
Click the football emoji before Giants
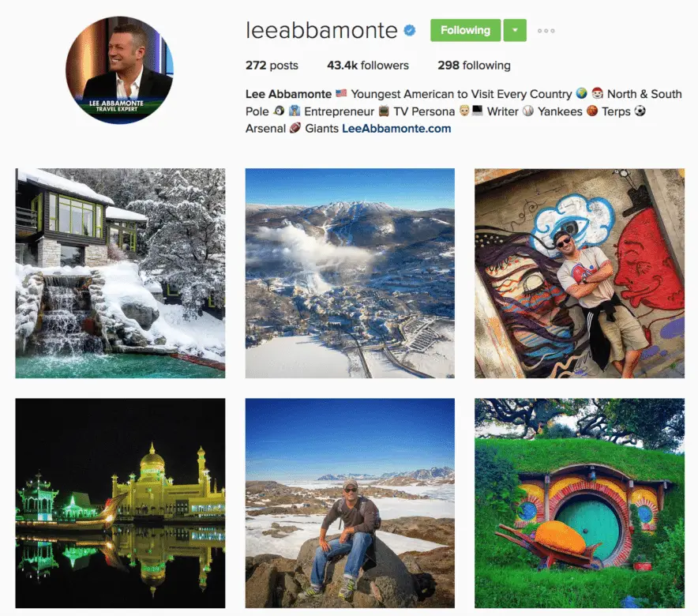click(295, 128)
